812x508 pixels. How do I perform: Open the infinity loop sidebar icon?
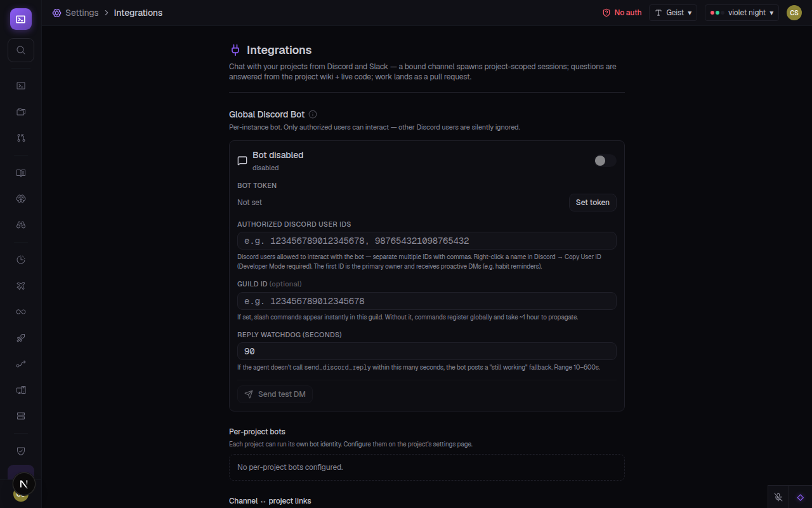(x=21, y=312)
